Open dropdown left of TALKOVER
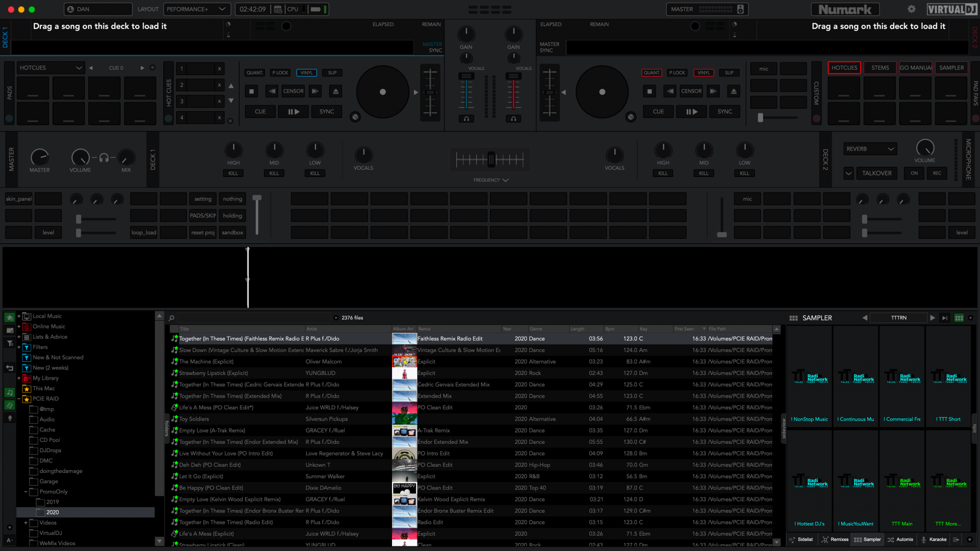The image size is (980, 551). pyautogui.click(x=848, y=173)
